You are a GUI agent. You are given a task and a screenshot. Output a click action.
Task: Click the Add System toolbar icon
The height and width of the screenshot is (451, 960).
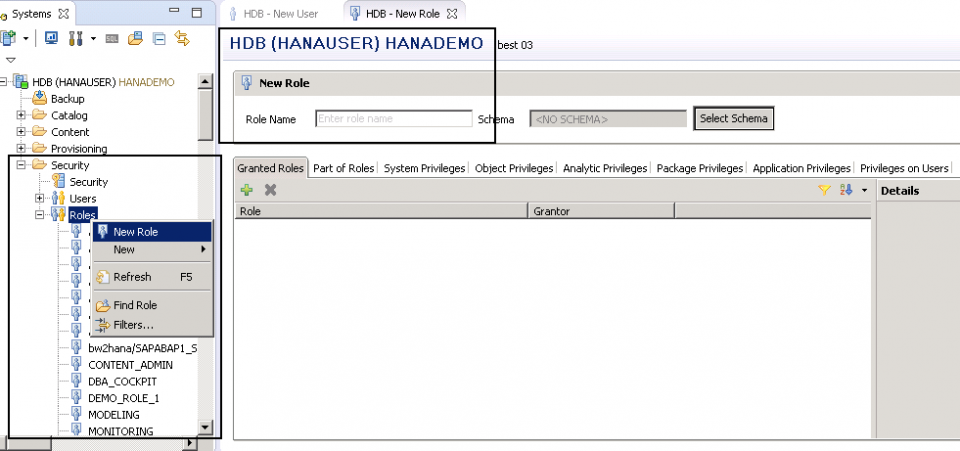pyautogui.click(x=9, y=39)
